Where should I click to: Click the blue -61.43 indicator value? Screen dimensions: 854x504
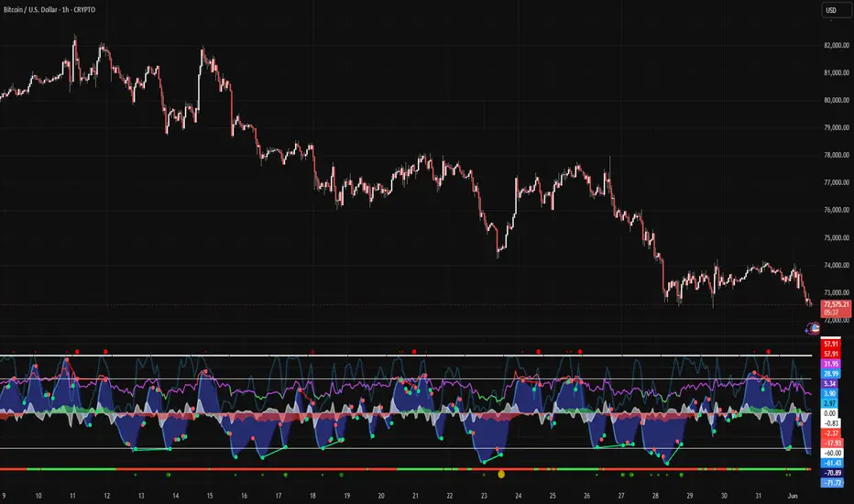[x=832, y=463]
